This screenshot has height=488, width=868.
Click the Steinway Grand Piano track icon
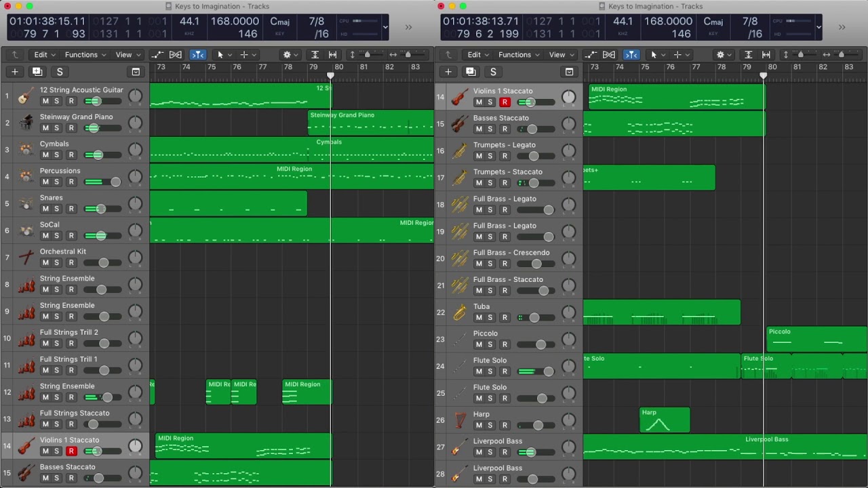pos(26,123)
